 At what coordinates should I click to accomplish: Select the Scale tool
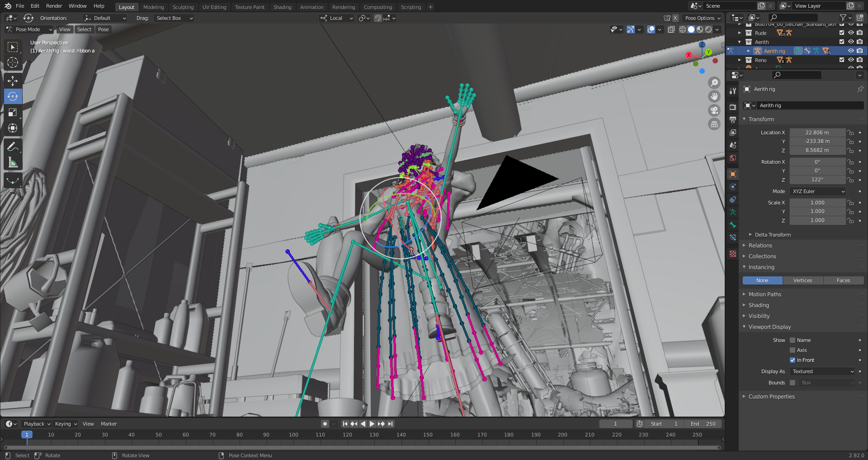tap(13, 112)
